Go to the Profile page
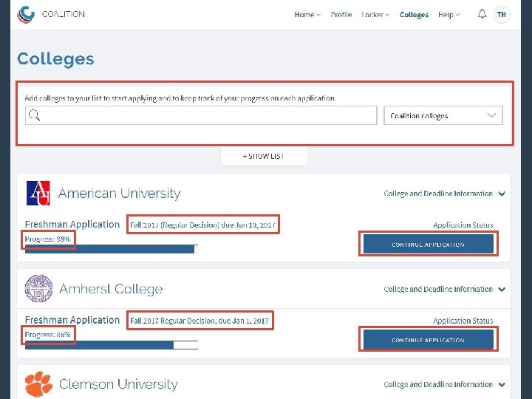 (341, 15)
